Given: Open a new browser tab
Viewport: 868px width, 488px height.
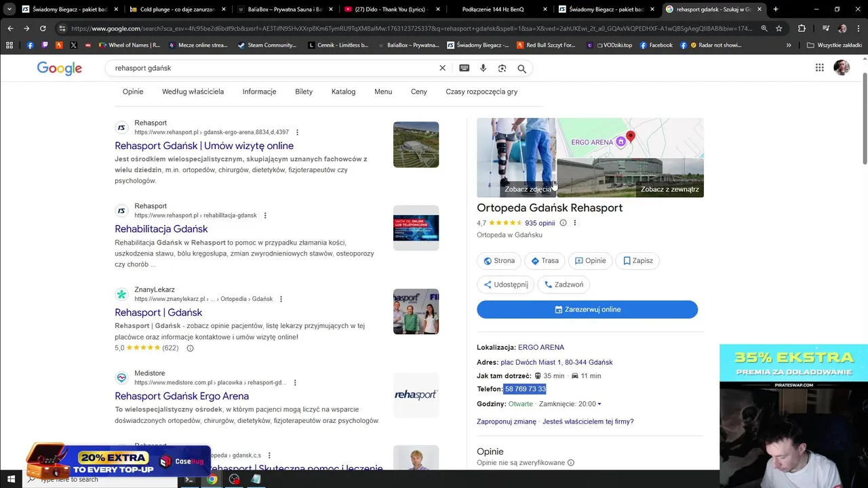Looking at the screenshot, I should [x=776, y=9].
